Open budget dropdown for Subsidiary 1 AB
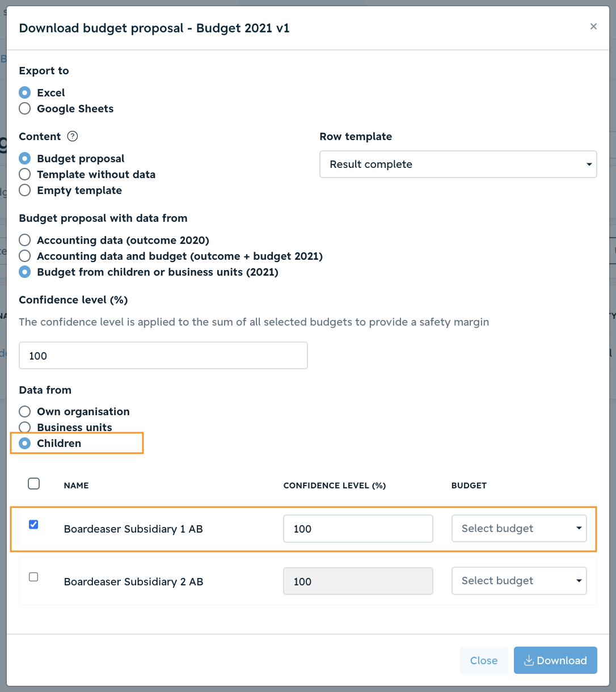This screenshot has height=692, width=616. pos(519,529)
